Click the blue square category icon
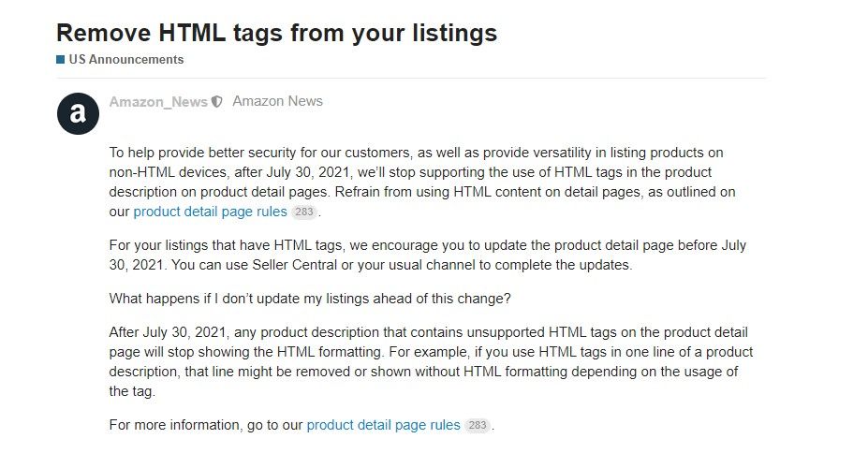Viewport: 868px width, 468px height. [x=60, y=60]
